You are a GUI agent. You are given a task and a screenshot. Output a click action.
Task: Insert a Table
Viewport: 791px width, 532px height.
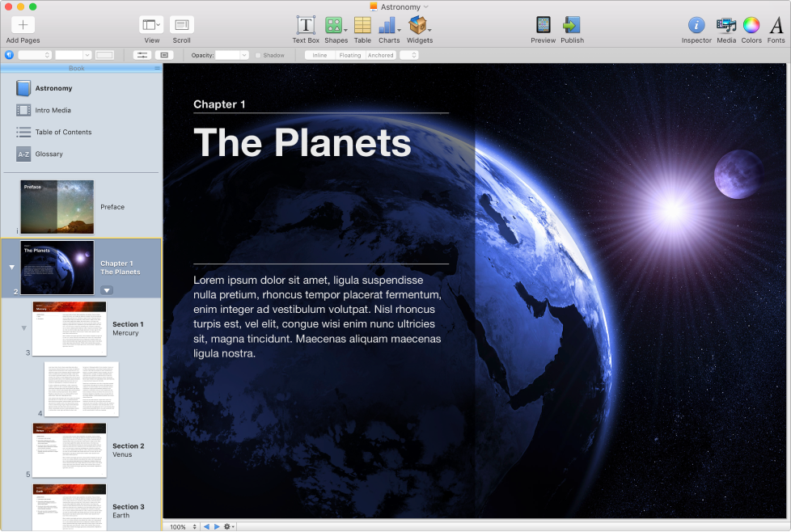point(362,25)
